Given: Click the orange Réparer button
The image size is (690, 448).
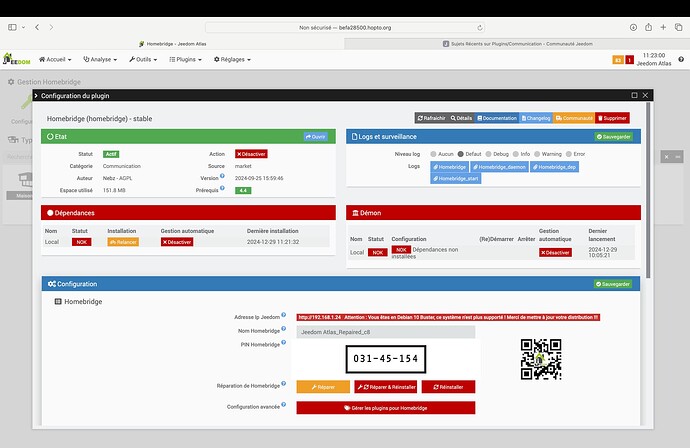Looking at the screenshot, I should [x=323, y=387].
